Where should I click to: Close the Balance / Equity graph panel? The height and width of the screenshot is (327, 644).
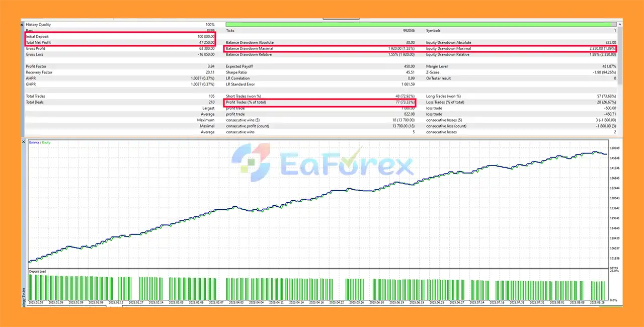coord(23,142)
